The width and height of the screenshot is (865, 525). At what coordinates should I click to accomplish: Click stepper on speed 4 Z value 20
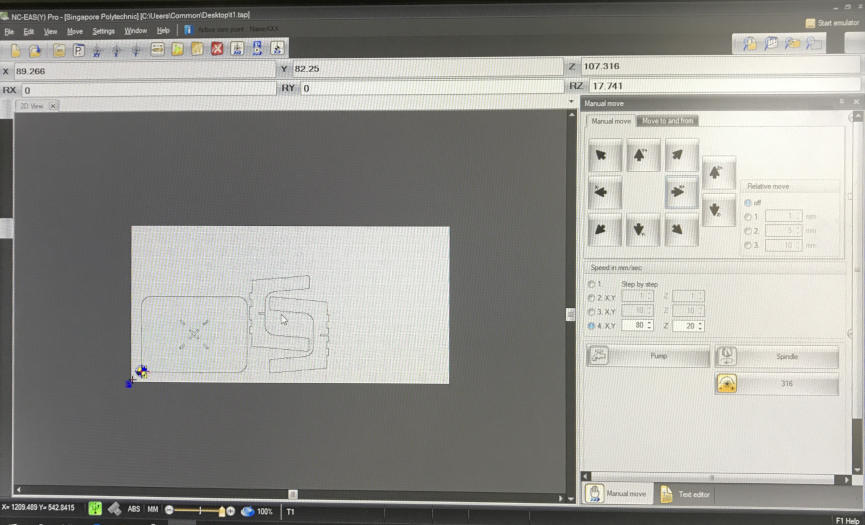coord(700,326)
